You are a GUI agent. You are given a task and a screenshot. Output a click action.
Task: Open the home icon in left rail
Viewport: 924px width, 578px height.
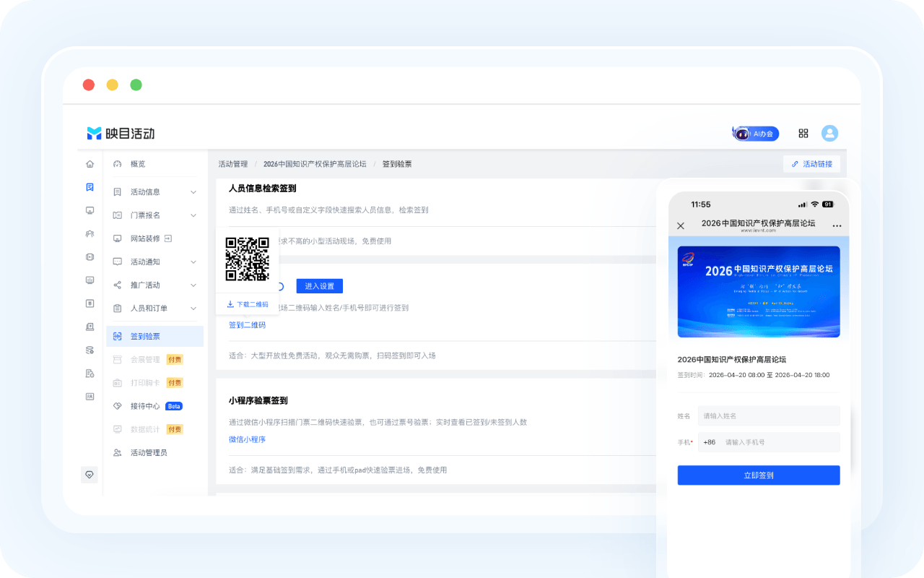(x=90, y=164)
